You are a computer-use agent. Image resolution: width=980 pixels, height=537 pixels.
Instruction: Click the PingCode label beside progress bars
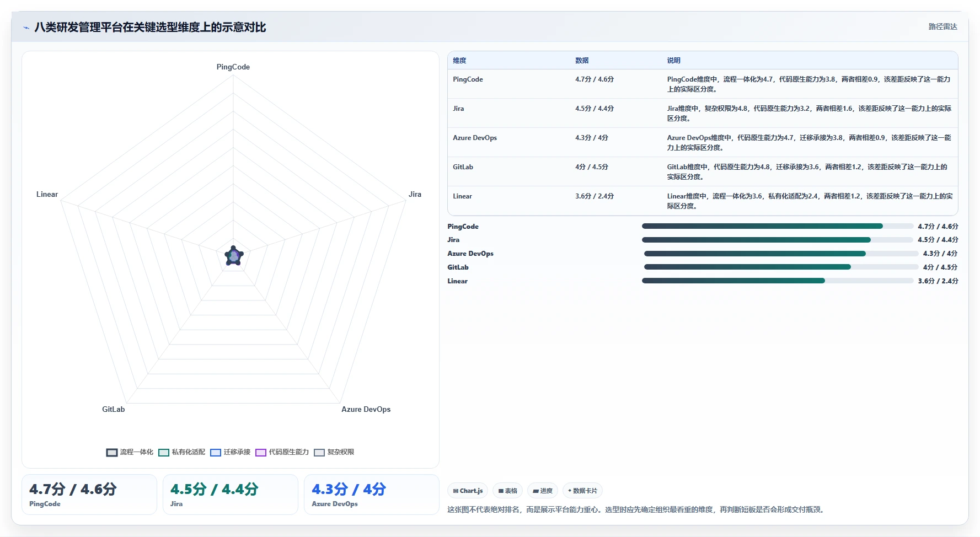click(x=463, y=227)
